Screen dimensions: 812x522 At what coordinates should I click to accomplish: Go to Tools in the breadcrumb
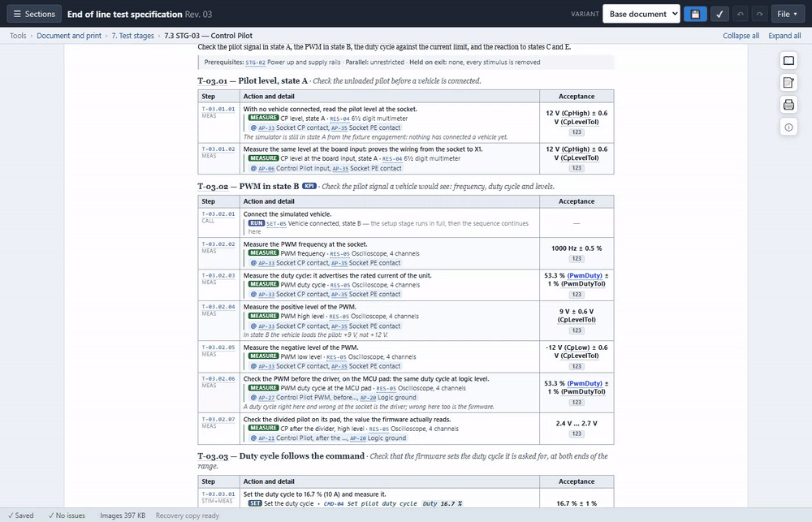click(18, 36)
